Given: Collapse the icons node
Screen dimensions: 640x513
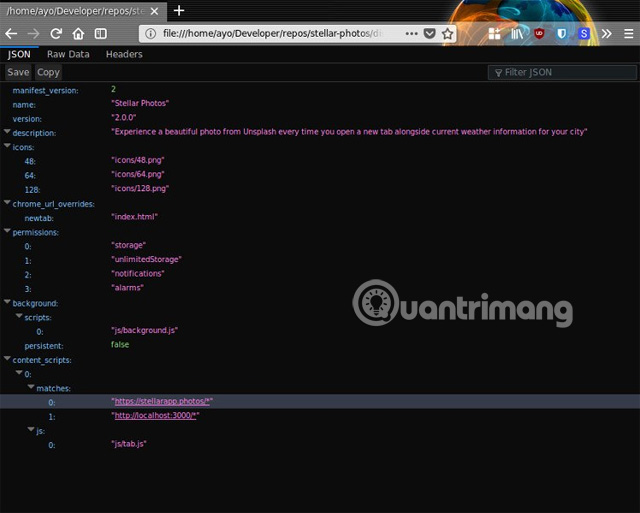Looking at the screenshot, I should (x=7, y=146).
